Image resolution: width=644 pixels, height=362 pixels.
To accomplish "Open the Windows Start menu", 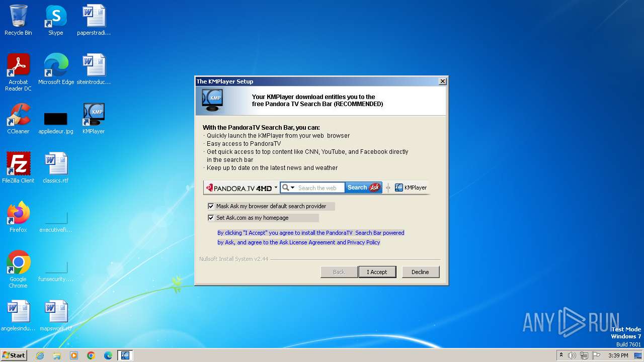I will [14, 355].
